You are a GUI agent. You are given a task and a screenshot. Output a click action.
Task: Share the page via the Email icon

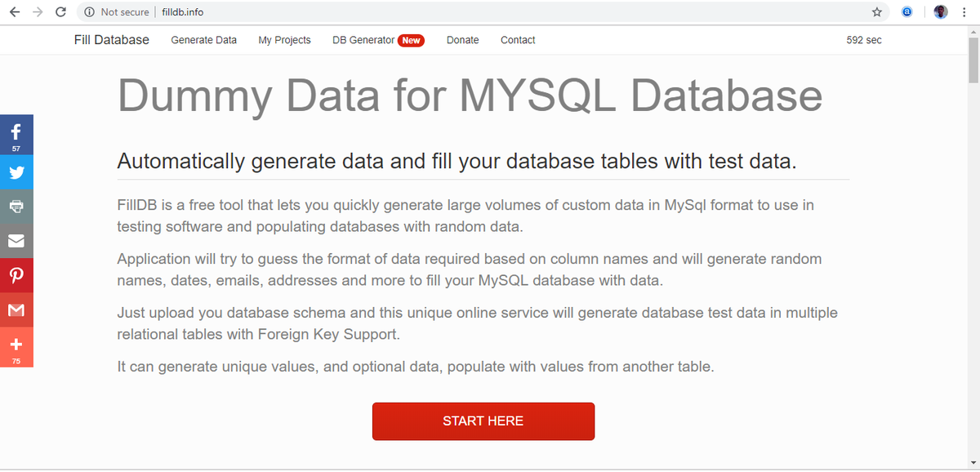(16, 240)
